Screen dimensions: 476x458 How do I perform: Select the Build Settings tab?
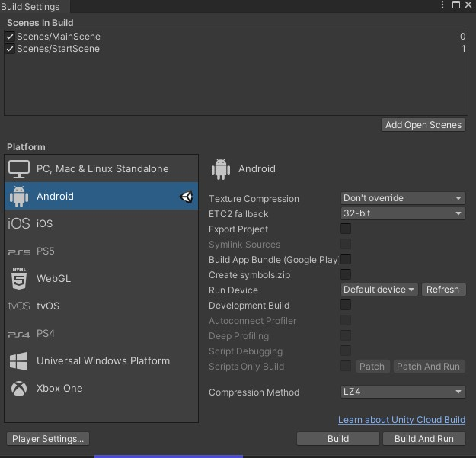coord(34,6)
